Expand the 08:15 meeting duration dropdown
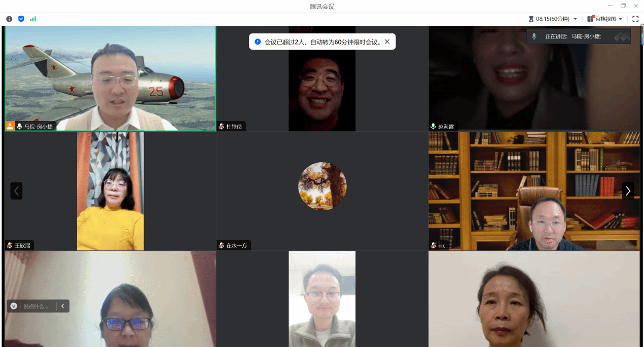 (x=575, y=19)
